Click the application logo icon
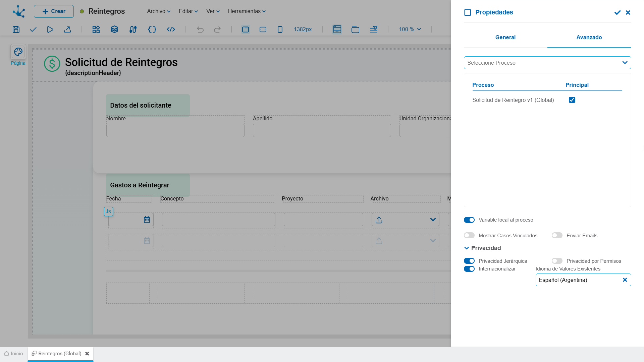The width and height of the screenshot is (644, 362). coord(19,11)
